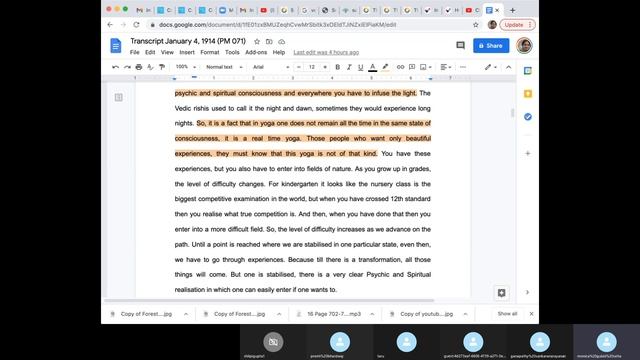Open comment history icon
Image resolution: width=640 pixels, height=360 pixels.
coord(460,45)
